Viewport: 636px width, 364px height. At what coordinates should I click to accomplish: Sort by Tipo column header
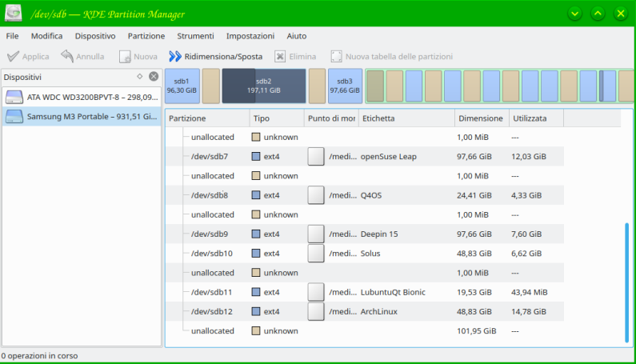(277, 118)
